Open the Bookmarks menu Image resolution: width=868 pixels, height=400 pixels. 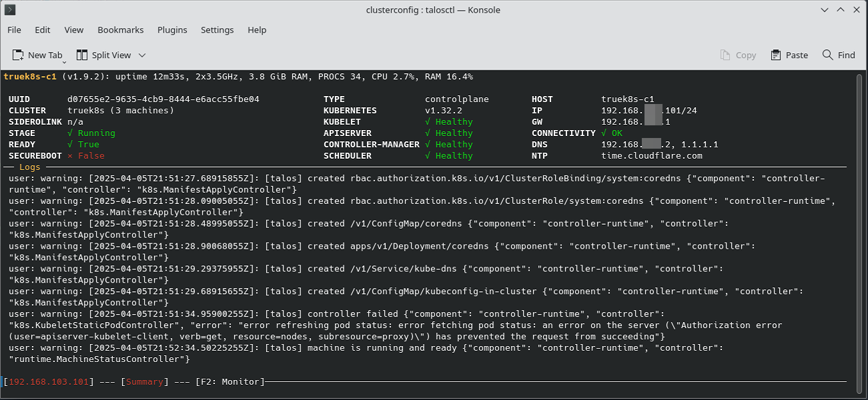coord(121,30)
